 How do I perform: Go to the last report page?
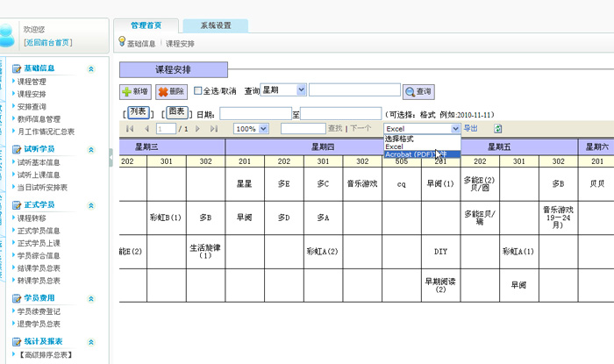[213, 129]
